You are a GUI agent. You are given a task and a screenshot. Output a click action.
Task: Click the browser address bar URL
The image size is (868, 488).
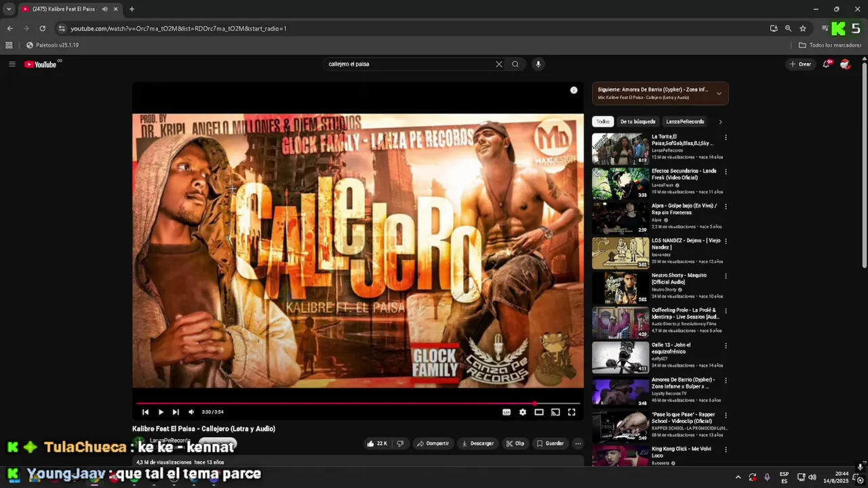click(178, 28)
